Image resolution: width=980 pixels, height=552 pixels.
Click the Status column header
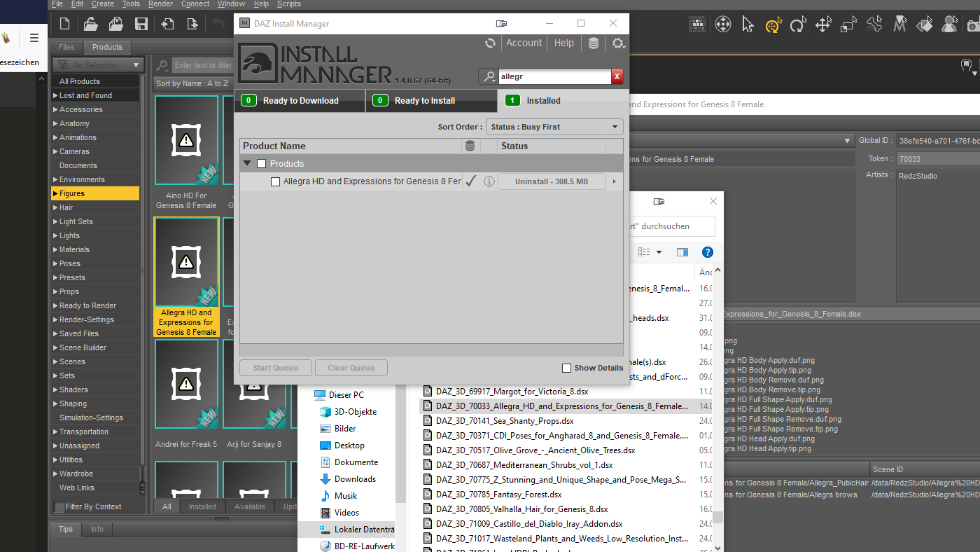[x=552, y=146]
